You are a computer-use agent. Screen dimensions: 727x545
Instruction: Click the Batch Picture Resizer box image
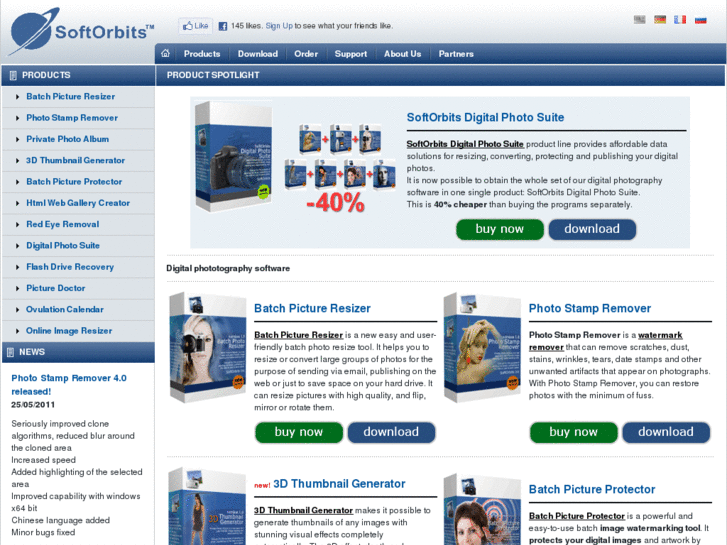208,347
